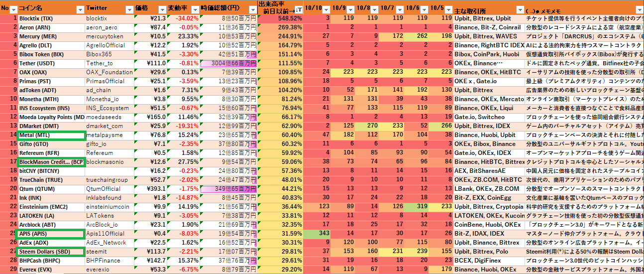Open the メモメモ column filter dropdown
644x274 pixels.
638,9
